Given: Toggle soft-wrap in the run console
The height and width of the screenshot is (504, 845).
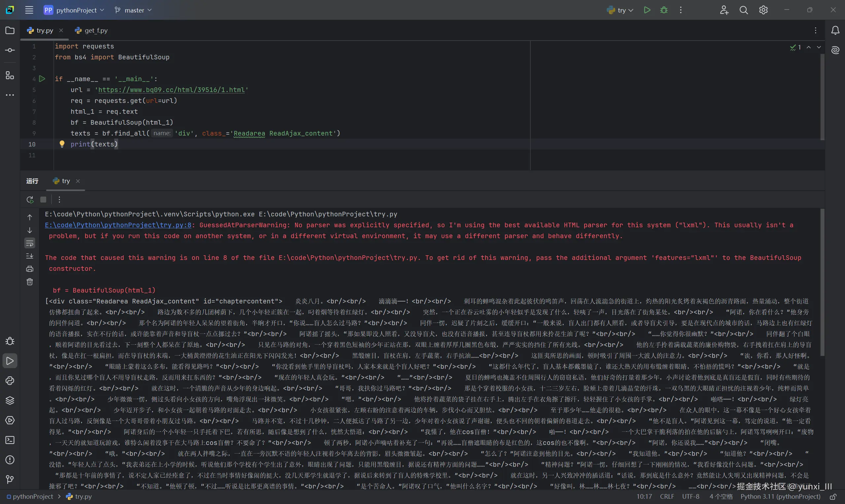Looking at the screenshot, I should click(30, 243).
